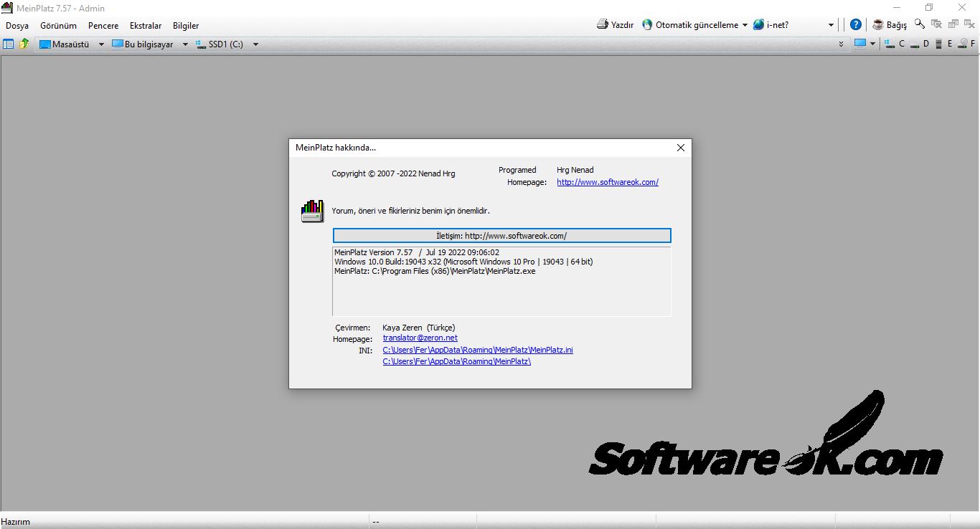Click the MeinPlatz bar chart icon in dialog
Screen dimensions: 980x529
[x=312, y=211]
